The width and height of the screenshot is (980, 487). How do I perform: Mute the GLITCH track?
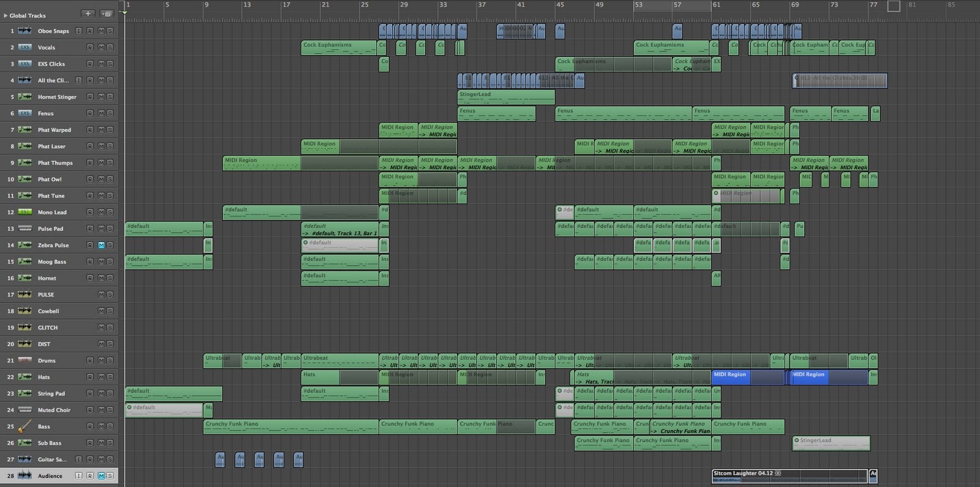(102, 328)
